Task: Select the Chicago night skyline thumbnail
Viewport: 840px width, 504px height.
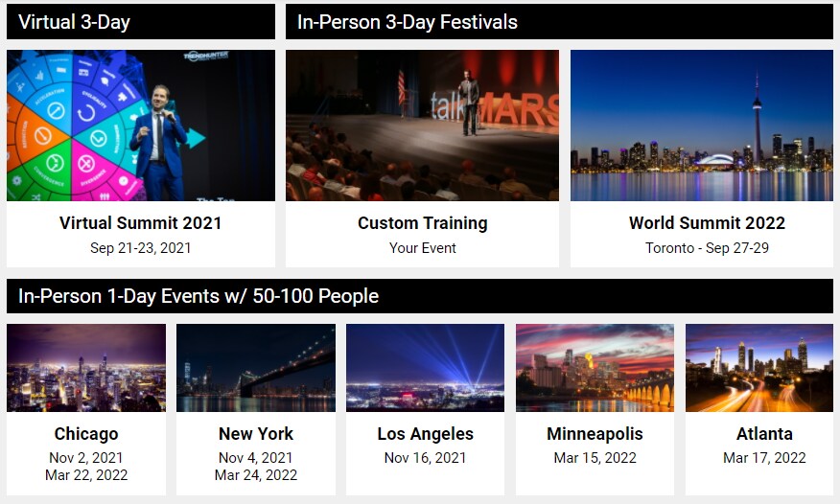Action: point(86,368)
